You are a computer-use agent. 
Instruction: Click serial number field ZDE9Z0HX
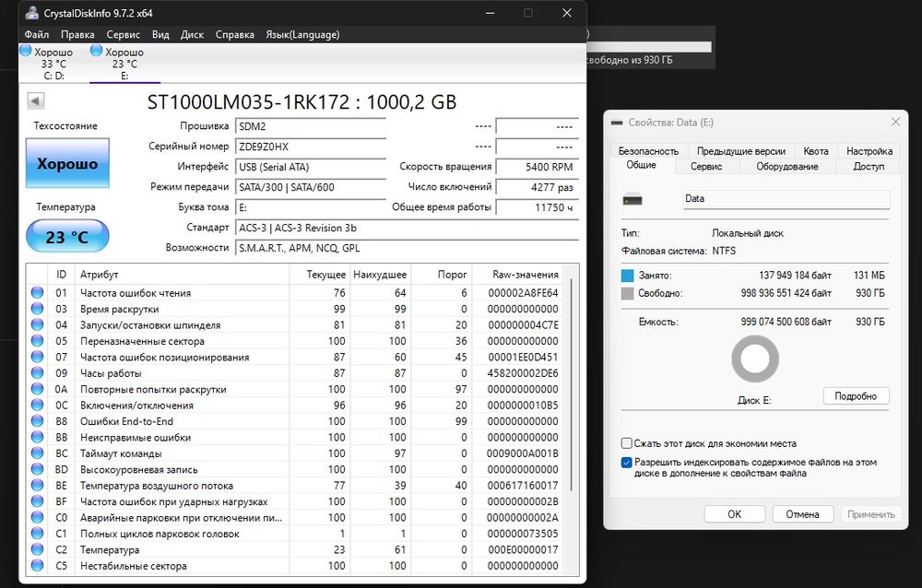tap(311, 147)
